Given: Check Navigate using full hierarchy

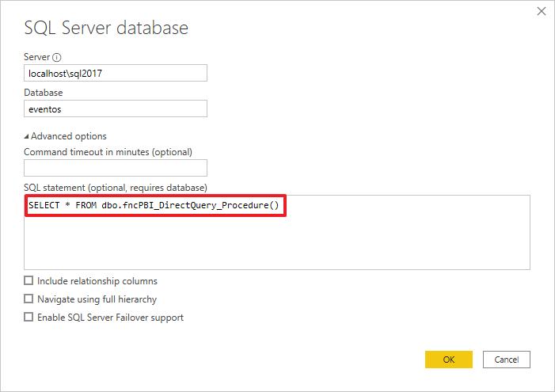Looking at the screenshot, I should click(x=29, y=299).
